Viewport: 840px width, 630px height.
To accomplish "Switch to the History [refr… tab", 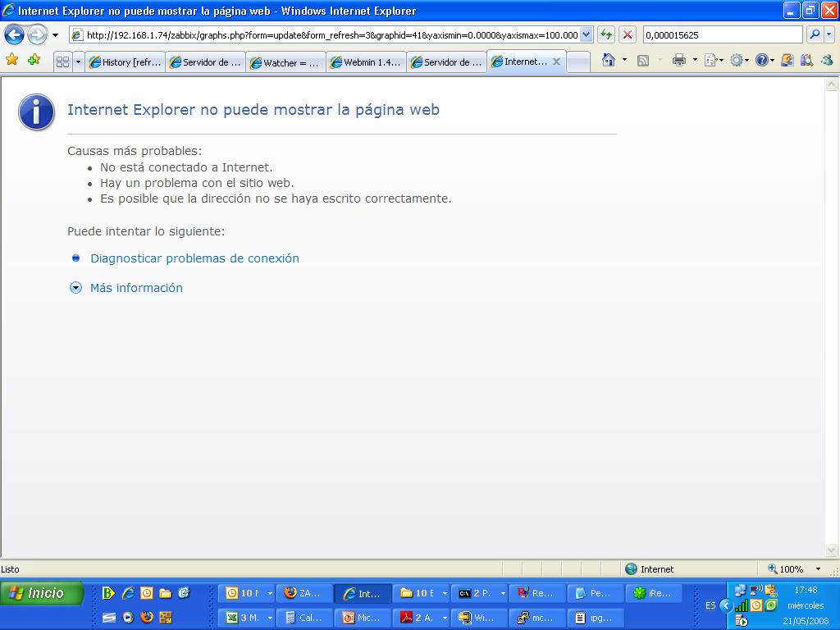I will (126, 62).
